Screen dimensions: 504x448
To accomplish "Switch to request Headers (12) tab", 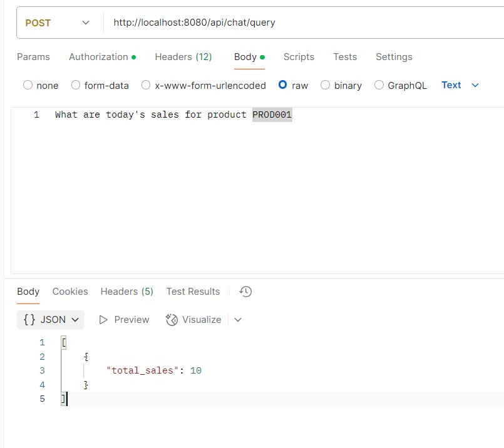I will click(183, 57).
